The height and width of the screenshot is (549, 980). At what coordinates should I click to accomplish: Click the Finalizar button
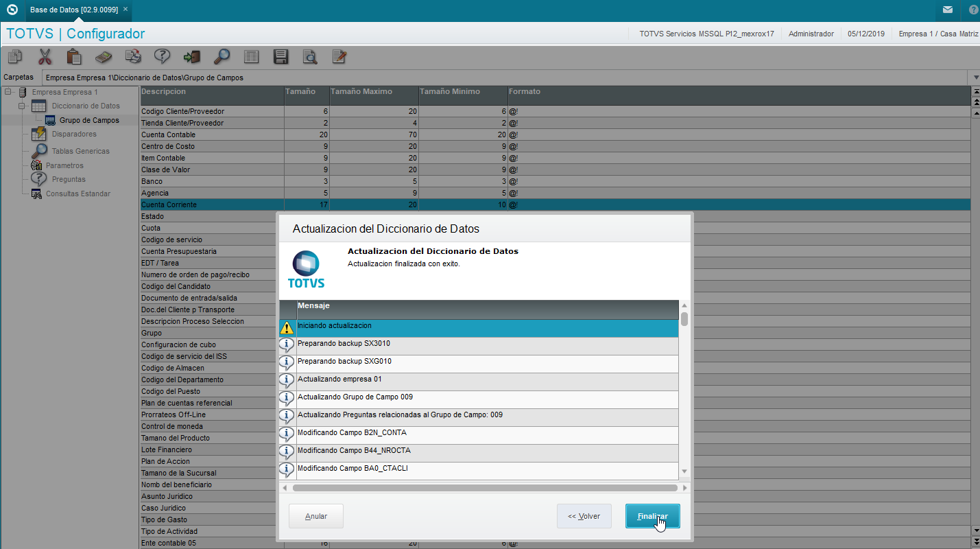[652, 516]
